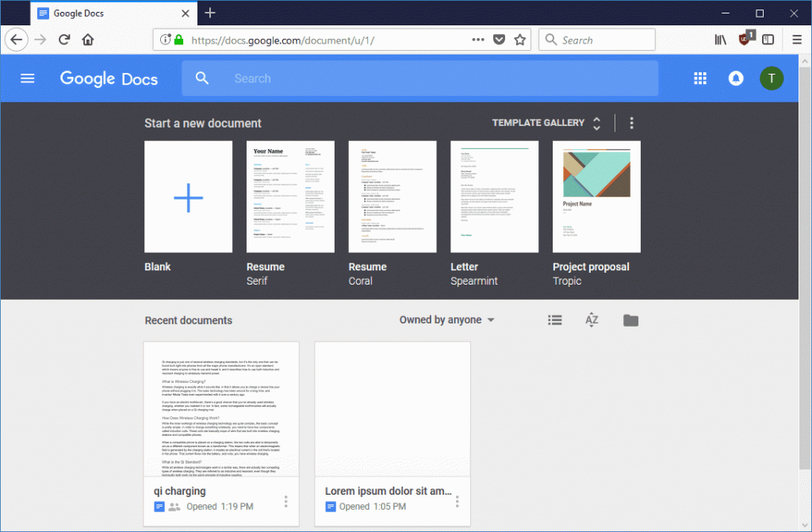
Task: Click the Opened 1:19 PM timestamp
Action: 220,507
